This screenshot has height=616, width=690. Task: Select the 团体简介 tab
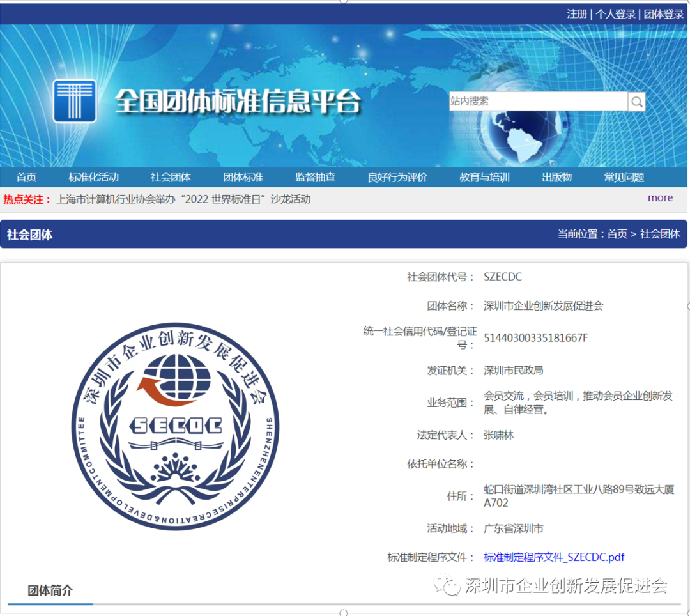50,590
